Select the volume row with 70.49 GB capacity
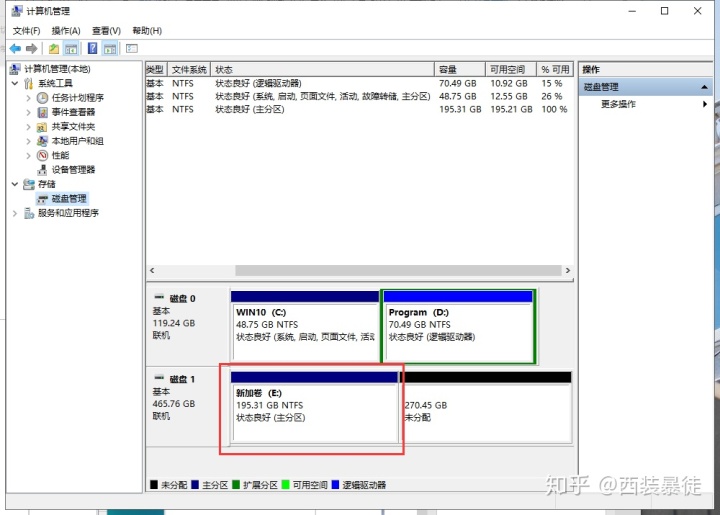720x515 pixels. pyautogui.click(x=359, y=83)
